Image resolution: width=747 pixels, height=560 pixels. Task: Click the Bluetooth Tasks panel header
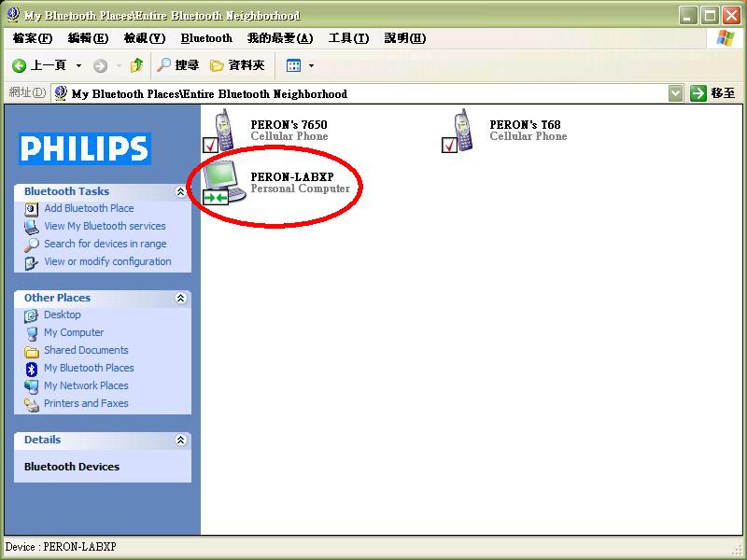(x=103, y=191)
